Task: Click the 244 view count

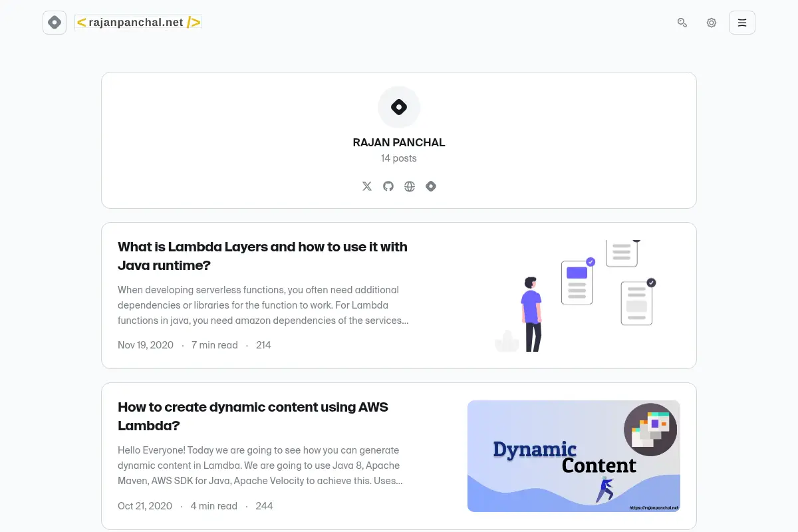Action: click(x=264, y=506)
